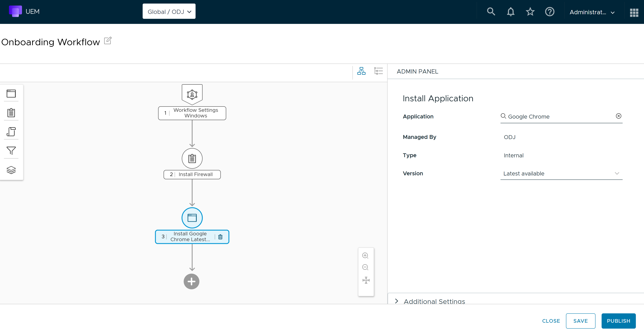Switch to list outline view

point(379,71)
